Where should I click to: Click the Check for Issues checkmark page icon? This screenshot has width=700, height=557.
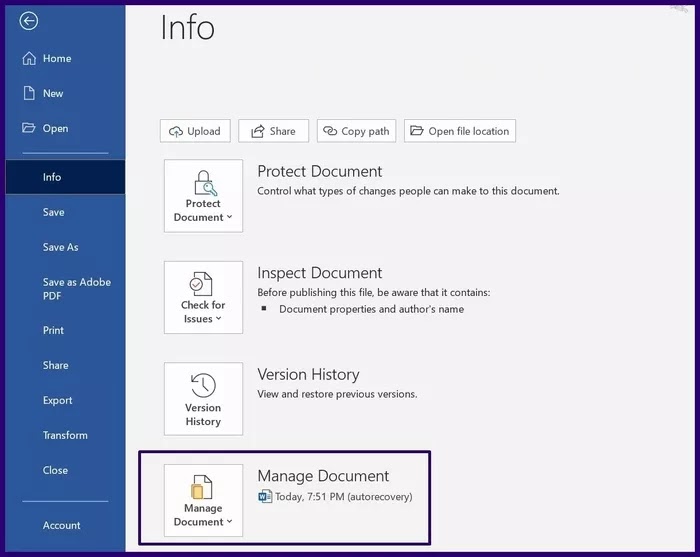pos(201,284)
